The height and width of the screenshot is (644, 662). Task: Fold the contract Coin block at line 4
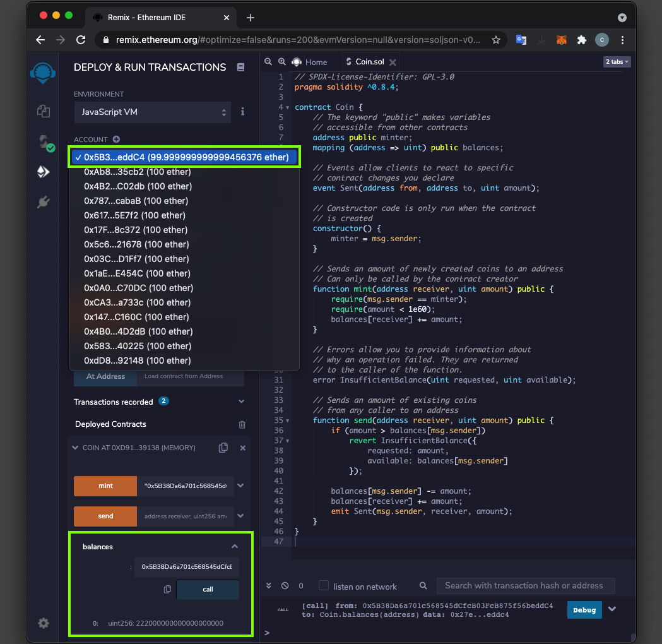coord(288,107)
